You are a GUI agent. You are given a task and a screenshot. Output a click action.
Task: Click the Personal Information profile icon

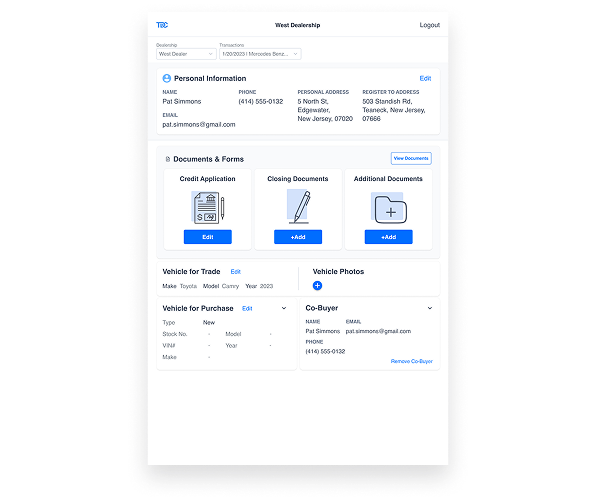point(166,78)
